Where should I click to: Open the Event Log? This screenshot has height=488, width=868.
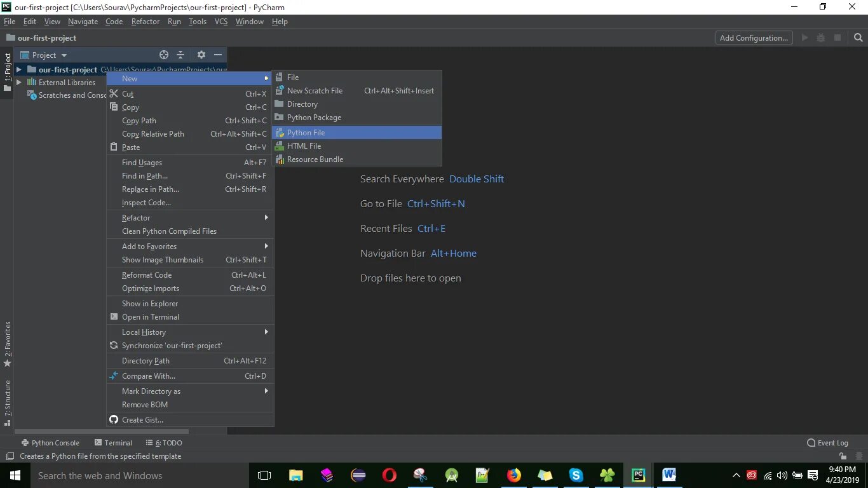pos(827,443)
